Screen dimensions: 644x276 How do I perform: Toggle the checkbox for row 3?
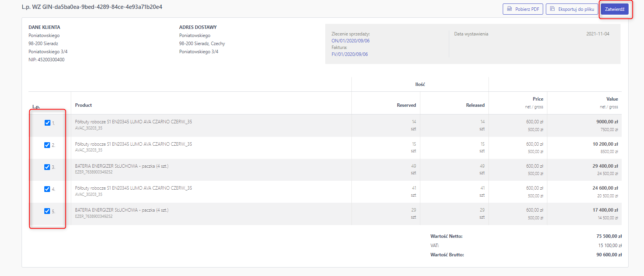[x=47, y=167]
